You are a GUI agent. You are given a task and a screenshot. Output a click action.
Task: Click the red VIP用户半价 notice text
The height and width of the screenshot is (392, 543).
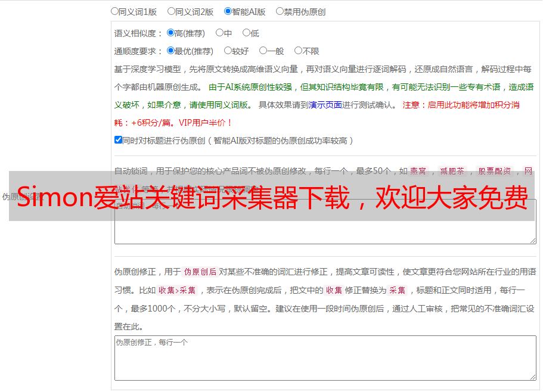(205, 123)
